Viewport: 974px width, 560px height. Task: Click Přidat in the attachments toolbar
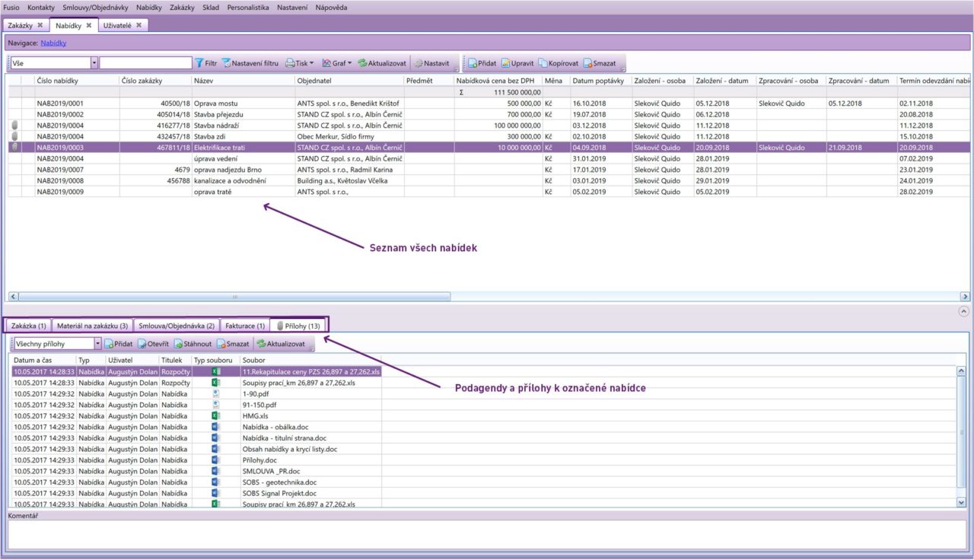[x=118, y=344]
